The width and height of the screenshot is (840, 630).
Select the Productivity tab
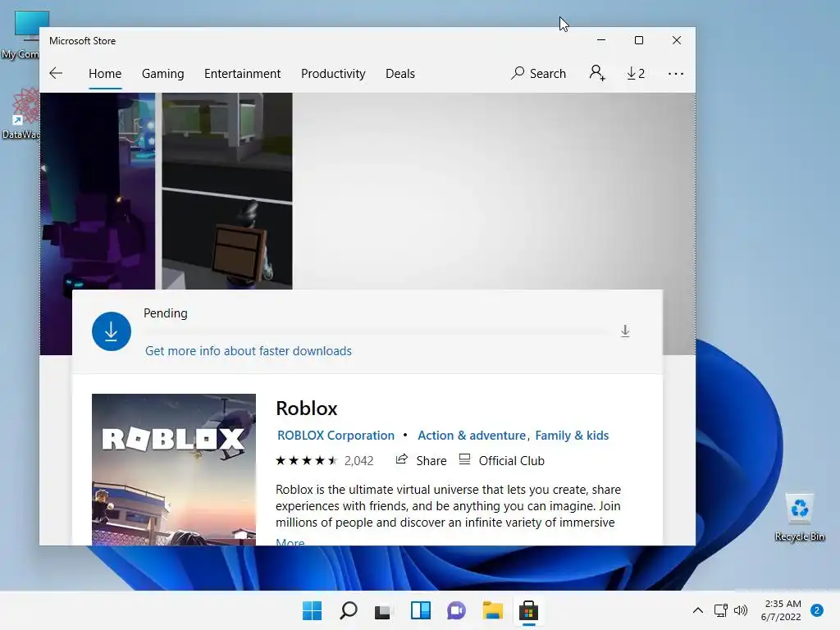click(333, 73)
